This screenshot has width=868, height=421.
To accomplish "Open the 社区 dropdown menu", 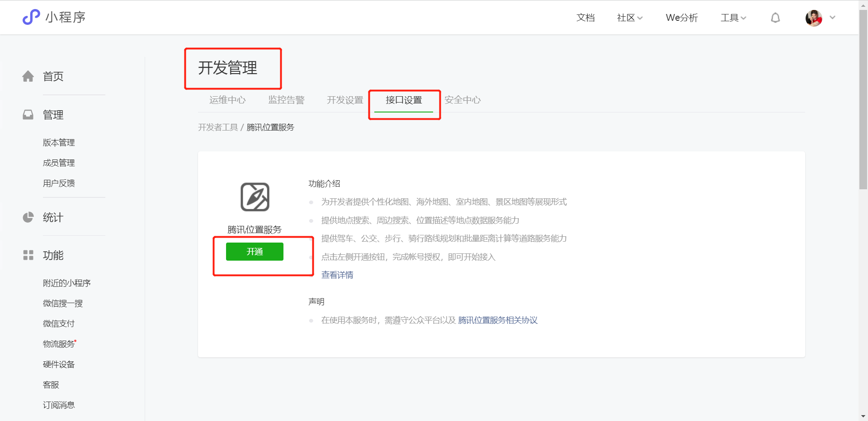I will (630, 18).
